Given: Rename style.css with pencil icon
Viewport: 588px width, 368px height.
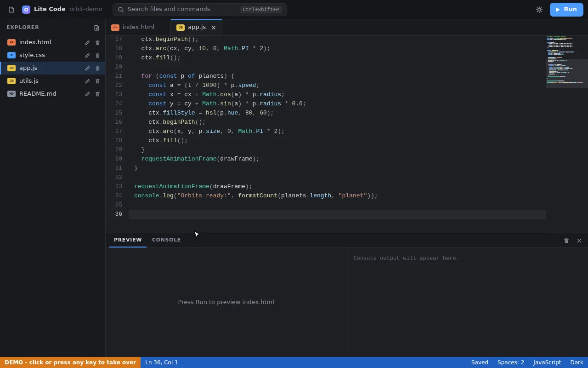Looking at the screenshot, I should tap(87, 55).
